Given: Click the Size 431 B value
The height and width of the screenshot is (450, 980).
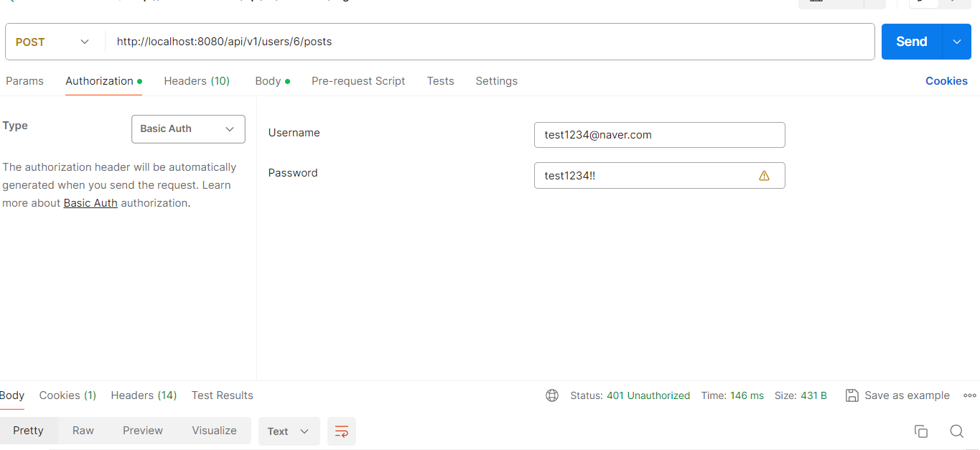Looking at the screenshot, I should click(812, 395).
